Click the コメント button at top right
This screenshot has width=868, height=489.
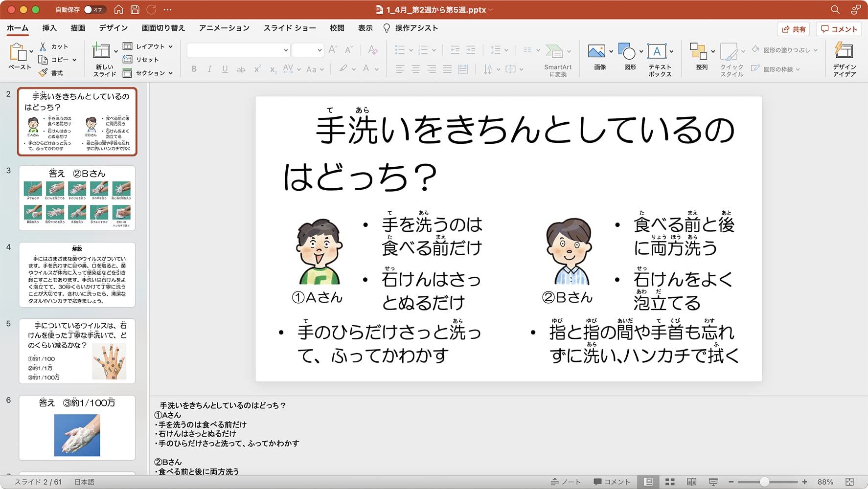(x=839, y=29)
